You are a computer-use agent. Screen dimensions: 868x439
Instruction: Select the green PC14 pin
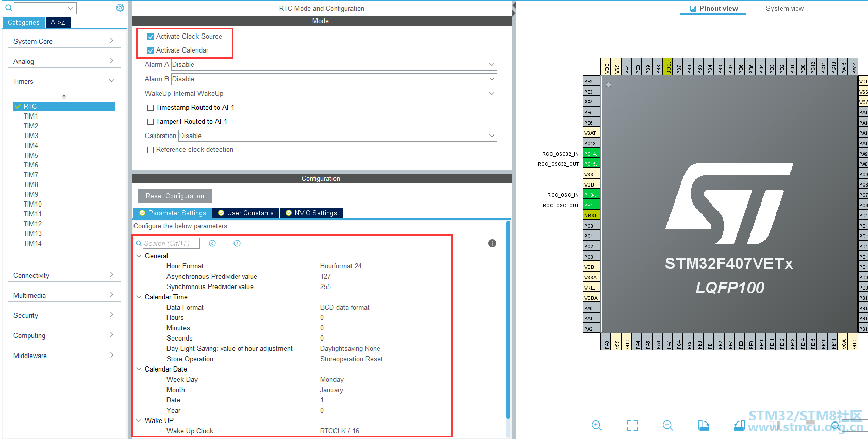tap(591, 154)
